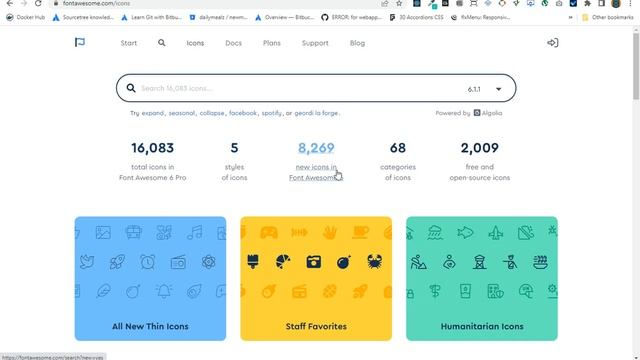Image resolution: width=640 pixels, height=360 pixels.
Task: Open Other bookmarks folder
Action: tap(608, 18)
